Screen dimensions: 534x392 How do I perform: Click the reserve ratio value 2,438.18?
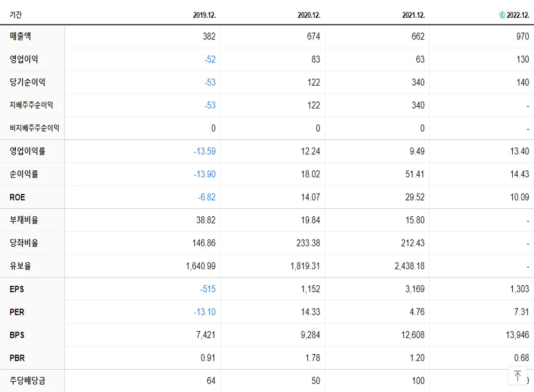(x=410, y=266)
